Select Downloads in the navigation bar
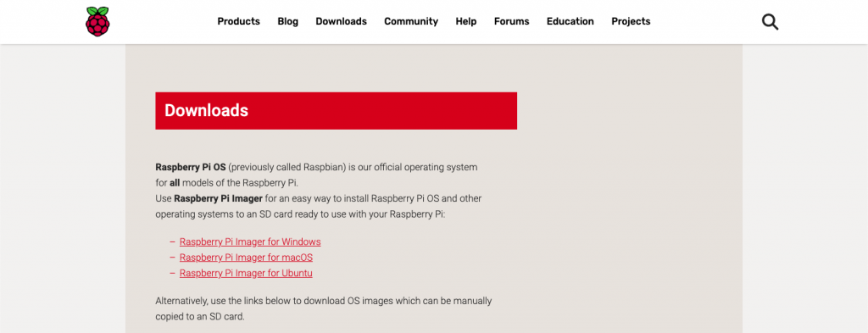 pos(341,21)
